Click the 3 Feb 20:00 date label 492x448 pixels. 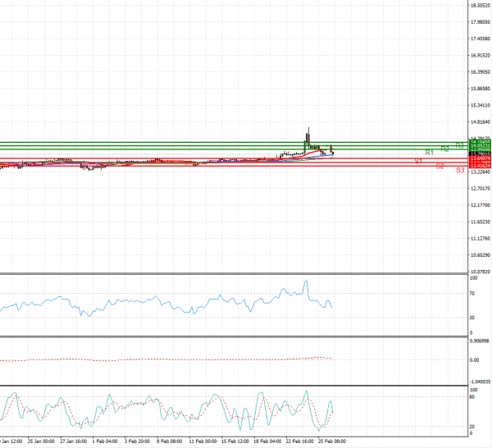pos(137,441)
